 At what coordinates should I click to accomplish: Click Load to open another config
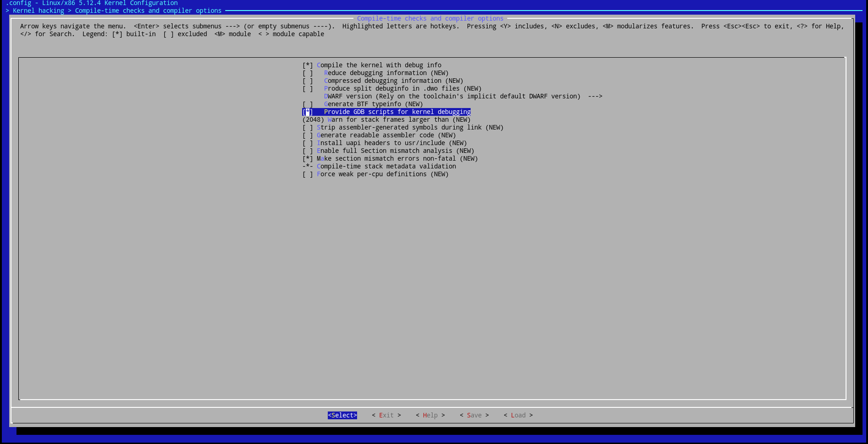518,415
